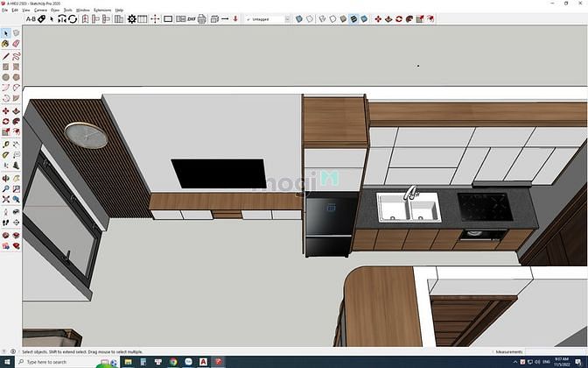The image size is (588, 368).
Task: Select the Walk footprints tool
Action: coord(5,223)
